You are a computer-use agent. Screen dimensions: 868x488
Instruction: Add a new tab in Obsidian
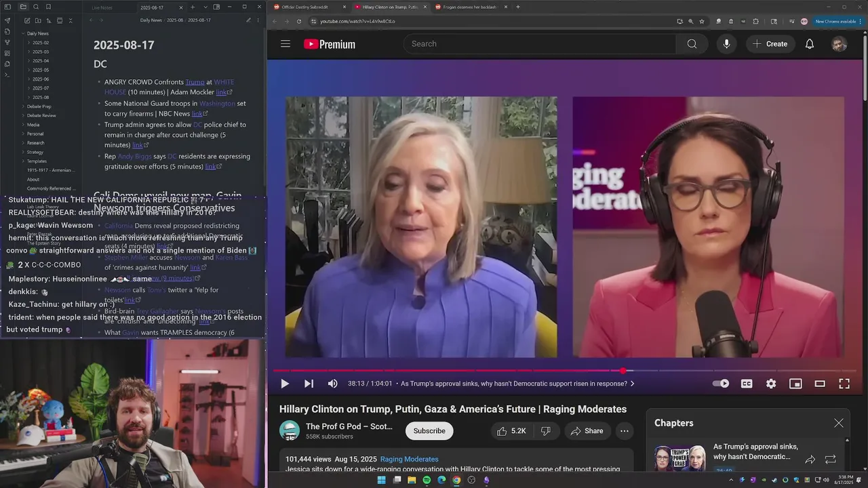coord(193,7)
